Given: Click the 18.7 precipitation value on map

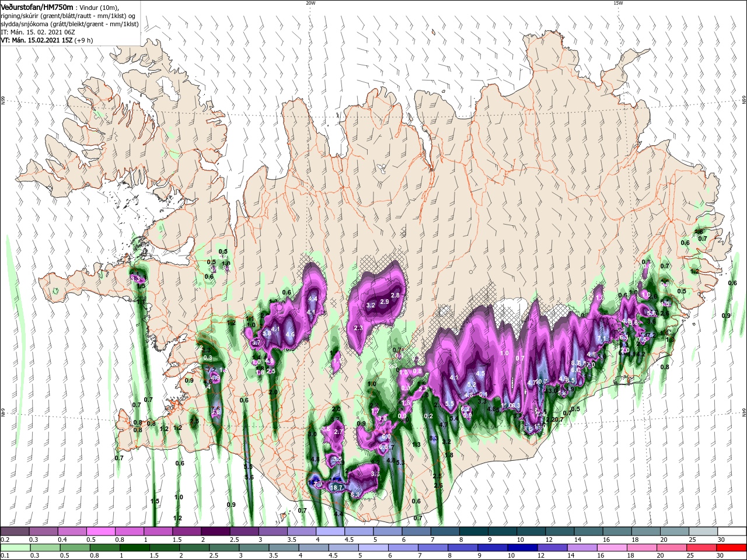Looking at the screenshot, I should [x=336, y=487].
